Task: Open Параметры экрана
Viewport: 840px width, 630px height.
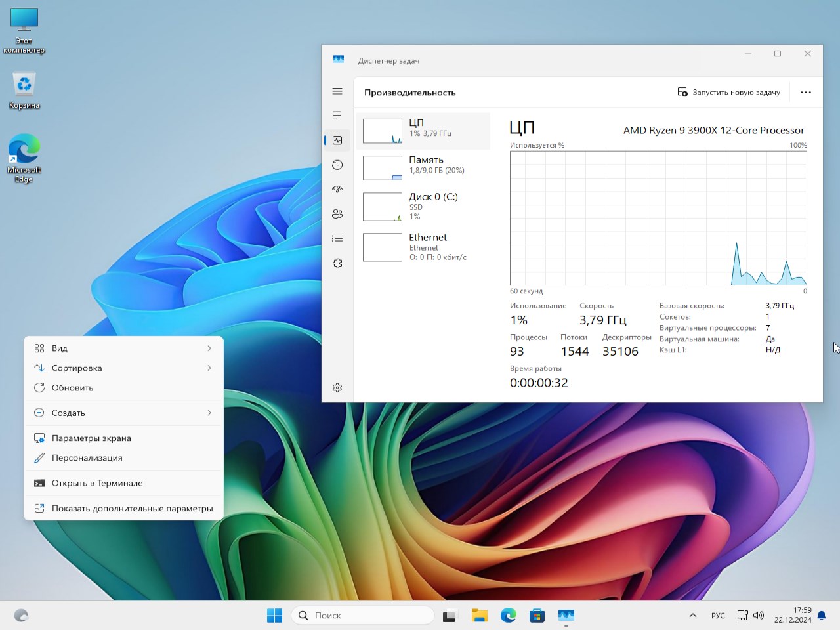Action: pyautogui.click(x=123, y=438)
